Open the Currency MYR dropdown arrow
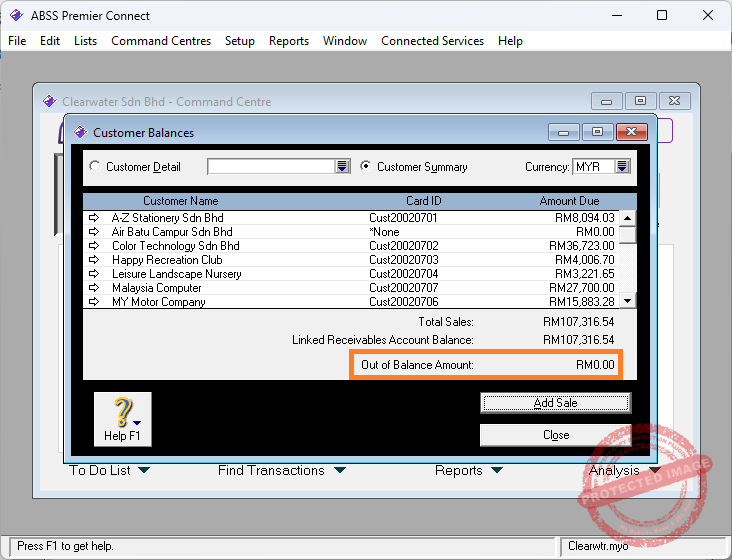 pos(622,166)
